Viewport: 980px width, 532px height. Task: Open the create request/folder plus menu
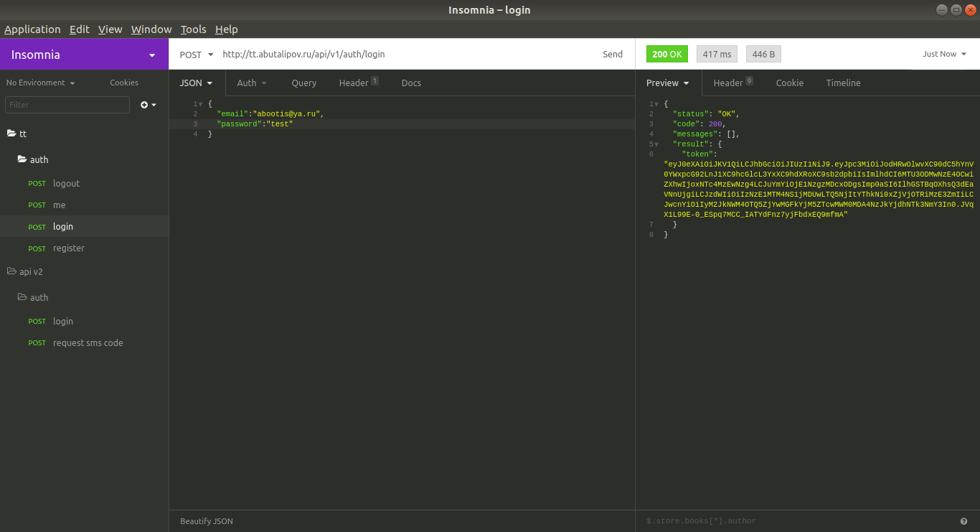[149, 105]
